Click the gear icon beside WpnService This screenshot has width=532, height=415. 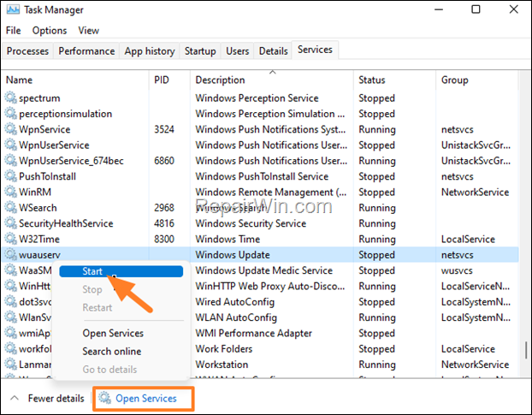pos(10,129)
